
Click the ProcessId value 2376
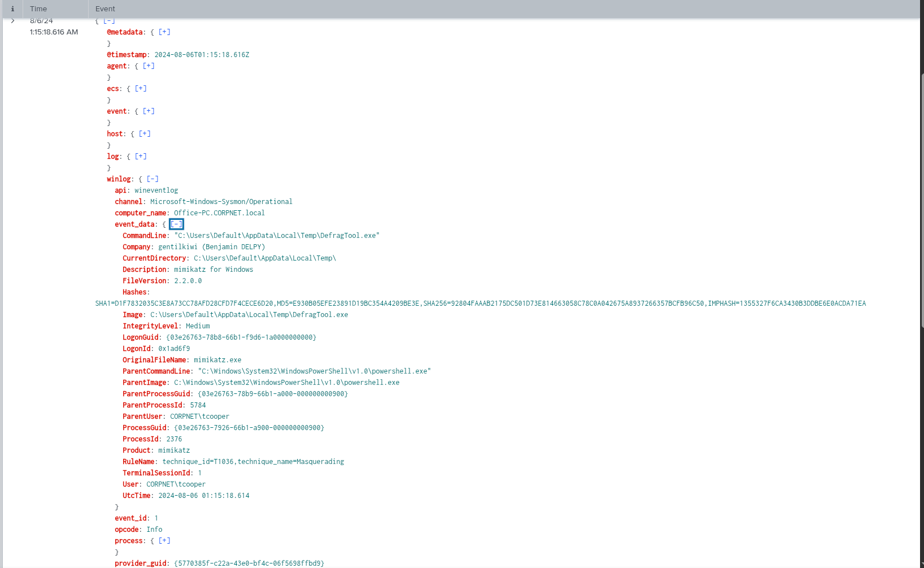click(174, 439)
